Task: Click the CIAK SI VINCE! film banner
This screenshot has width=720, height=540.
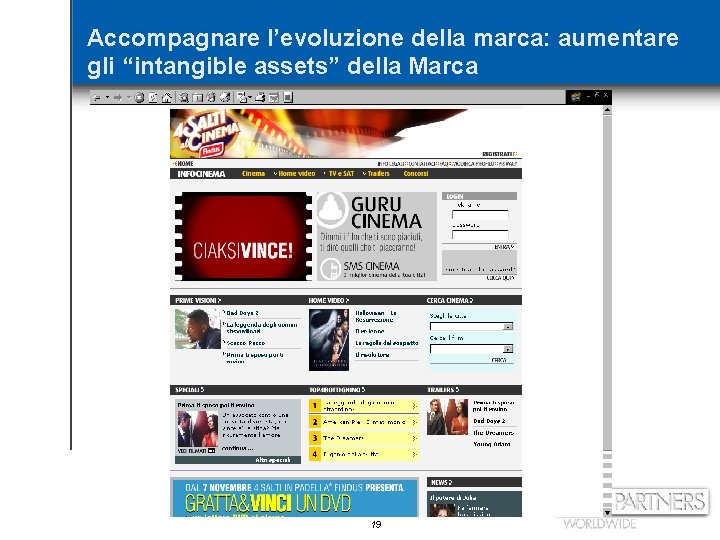Action: (243, 236)
